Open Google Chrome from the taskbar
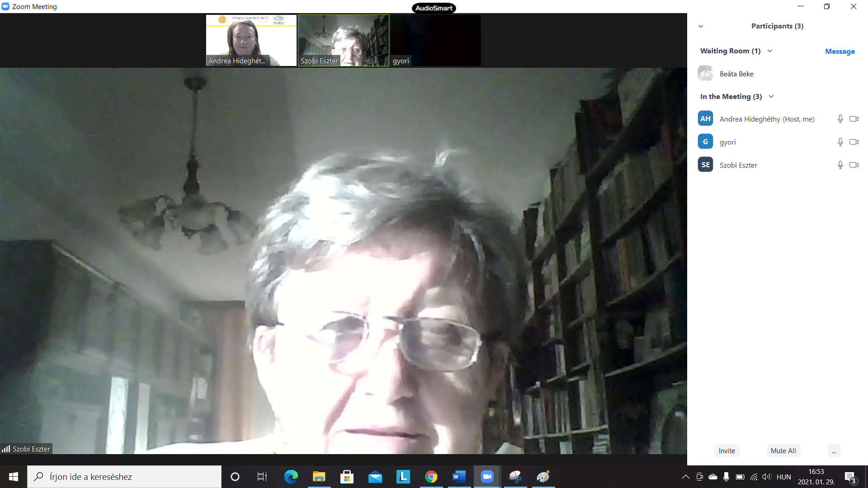The width and height of the screenshot is (868, 488). pos(431,477)
